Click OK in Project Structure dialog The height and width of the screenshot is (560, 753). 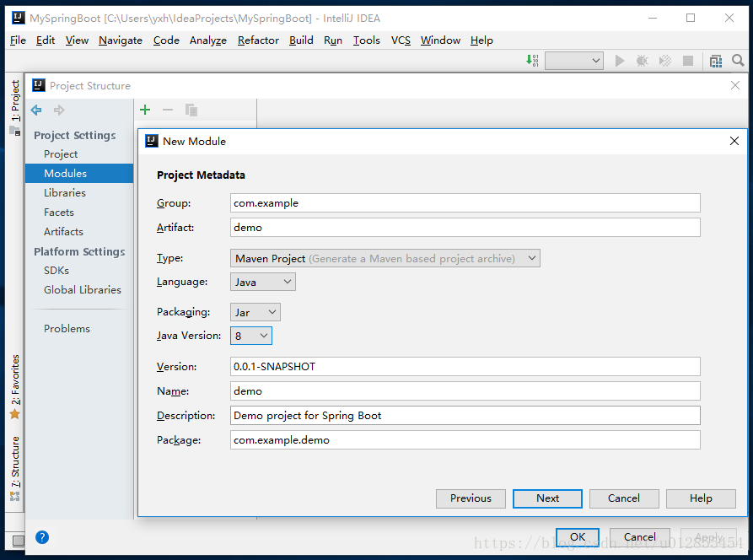(578, 537)
